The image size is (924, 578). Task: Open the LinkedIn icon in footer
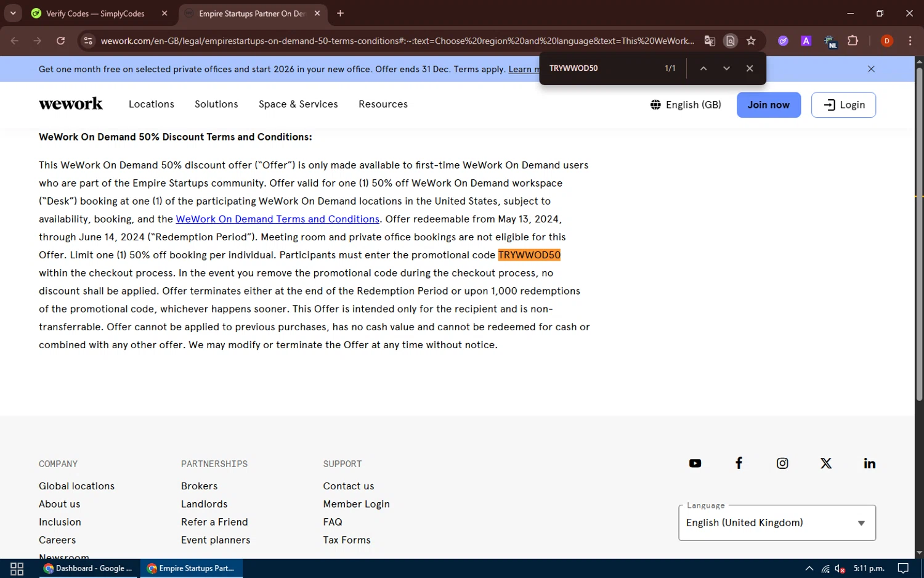(869, 463)
